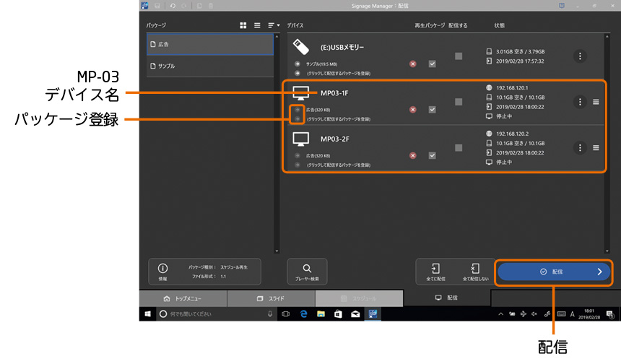Toggle playback package checkbox for USB memory

point(432,64)
